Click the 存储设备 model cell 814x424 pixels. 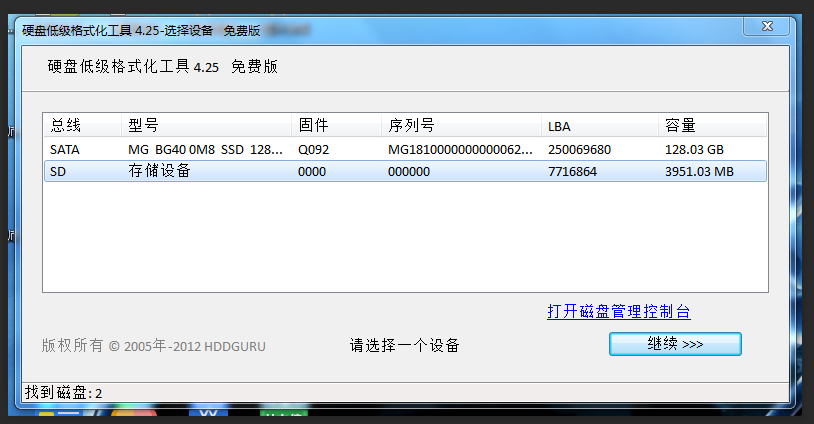click(159, 171)
